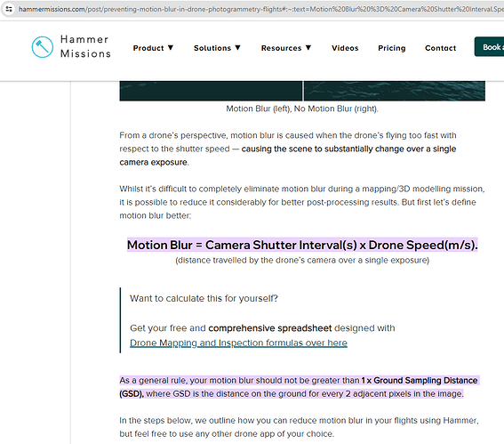504x444 pixels.
Task: Click the highlighted Ground Sampling Distance paragraph
Action: click(300, 387)
